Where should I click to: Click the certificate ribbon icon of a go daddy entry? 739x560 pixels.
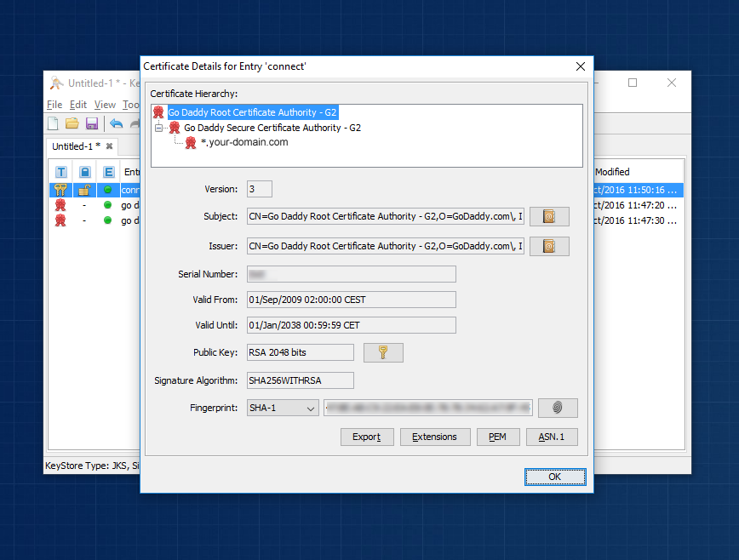coord(60,205)
